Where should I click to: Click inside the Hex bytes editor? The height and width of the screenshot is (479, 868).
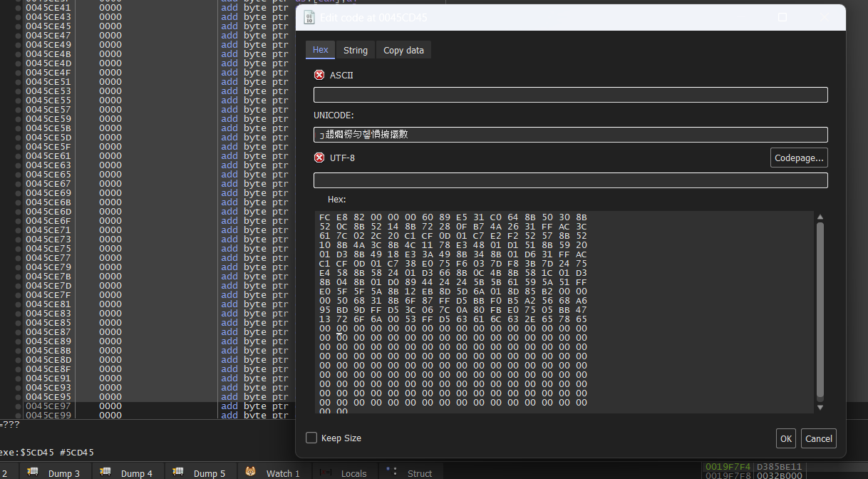pos(564,312)
